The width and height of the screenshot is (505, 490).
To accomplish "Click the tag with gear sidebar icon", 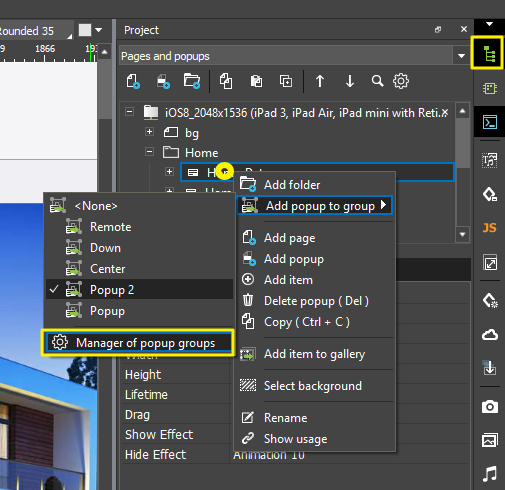I will [x=490, y=300].
